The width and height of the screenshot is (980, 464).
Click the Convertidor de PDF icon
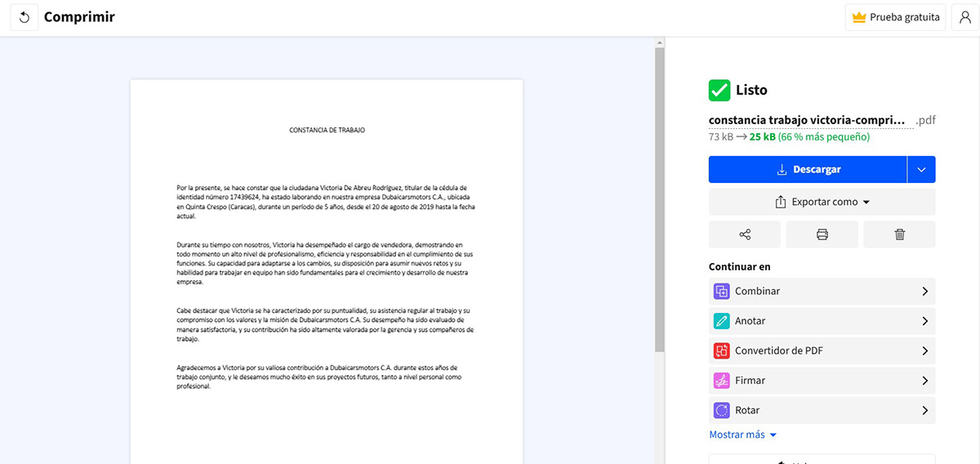point(721,351)
